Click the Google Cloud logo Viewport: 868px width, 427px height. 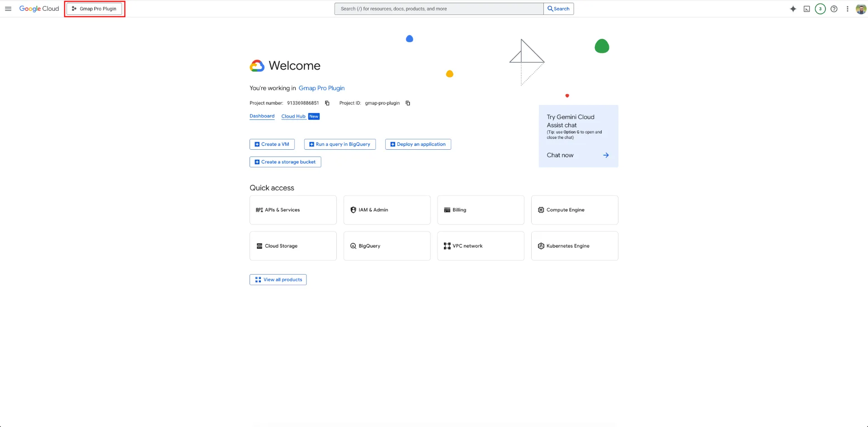[x=39, y=9]
